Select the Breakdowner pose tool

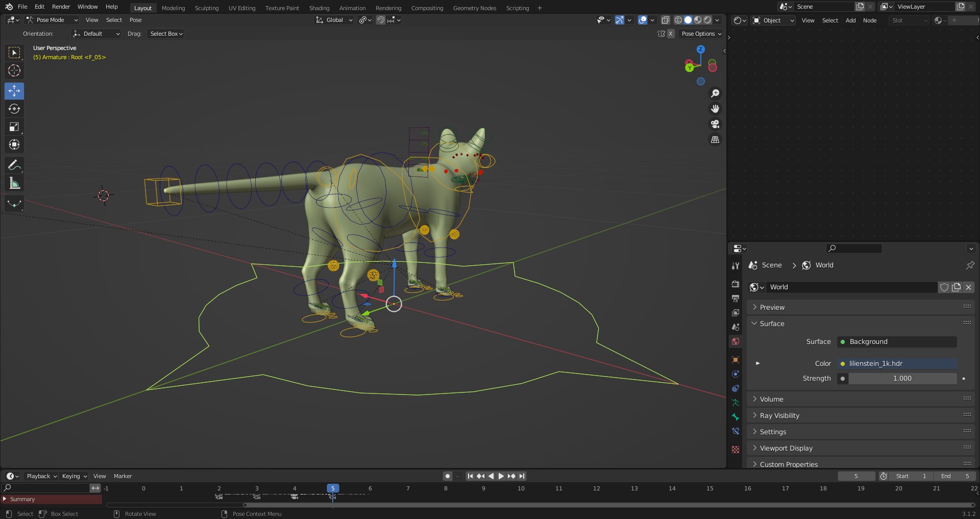(14, 203)
